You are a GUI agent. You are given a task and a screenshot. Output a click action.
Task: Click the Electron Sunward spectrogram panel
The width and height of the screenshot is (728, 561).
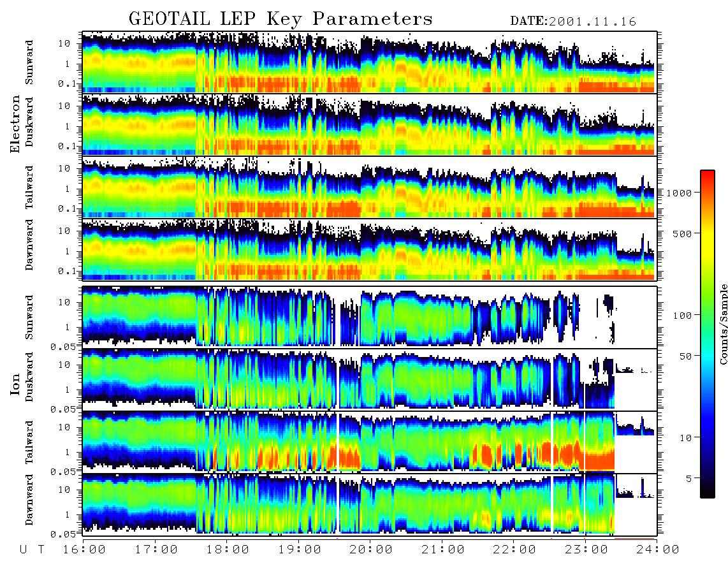[x=370, y=62]
